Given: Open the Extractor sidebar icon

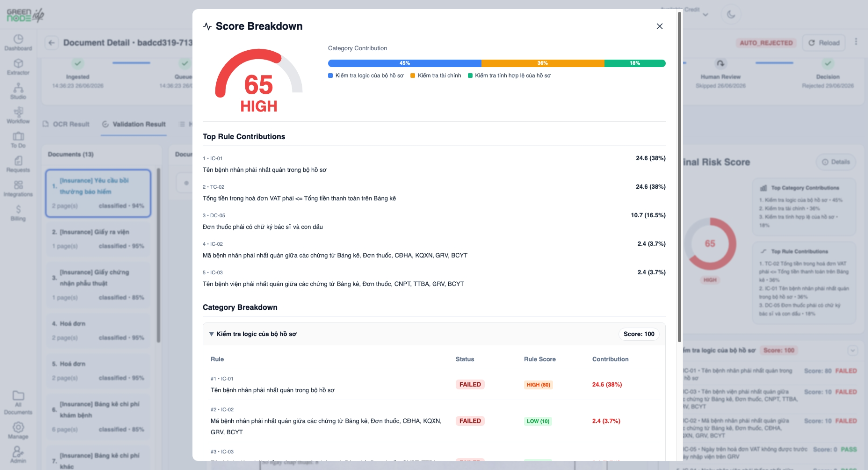Looking at the screenshot, I should (x=18, y=67).
